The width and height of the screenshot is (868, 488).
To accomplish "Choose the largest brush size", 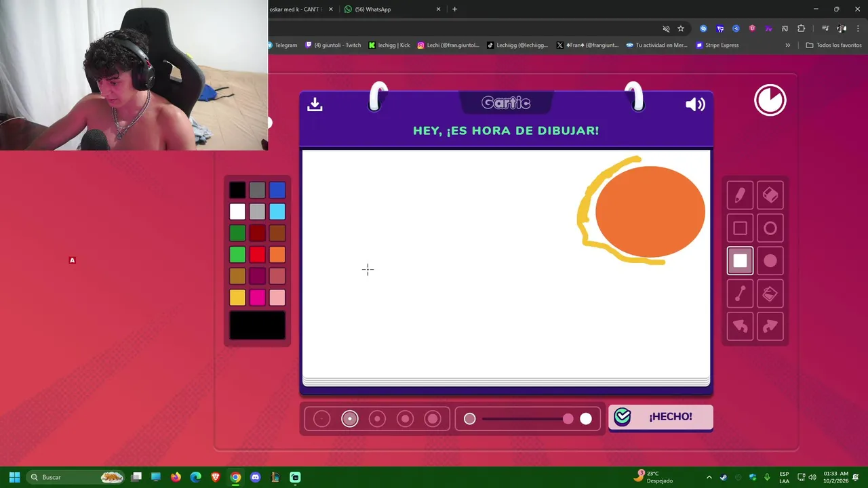I will [433, 419].
